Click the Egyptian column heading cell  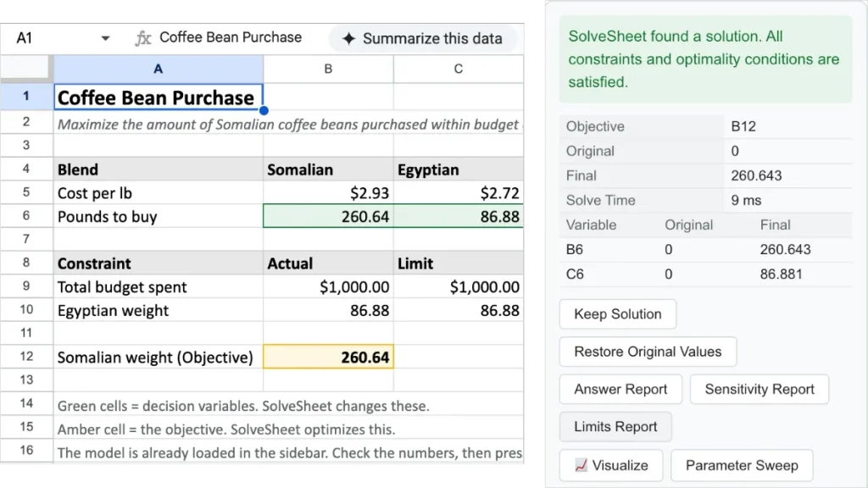click(459, 169)
